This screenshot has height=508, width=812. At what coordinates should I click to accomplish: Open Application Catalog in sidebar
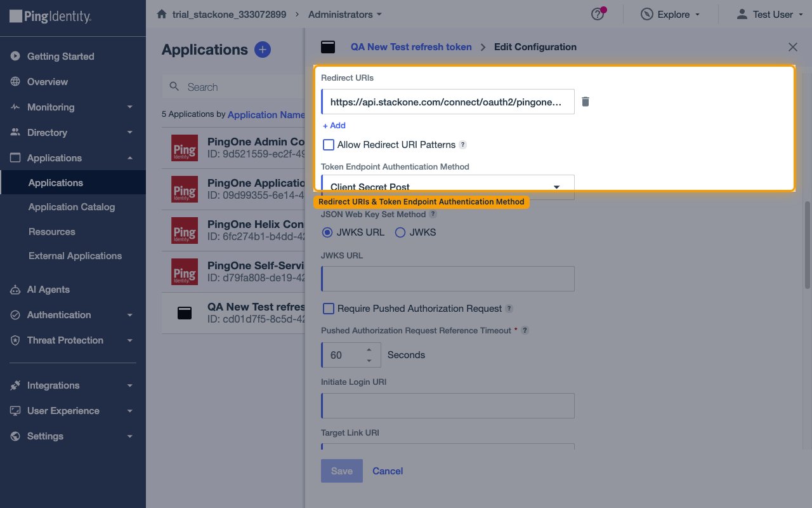click(x=72, y=207)
